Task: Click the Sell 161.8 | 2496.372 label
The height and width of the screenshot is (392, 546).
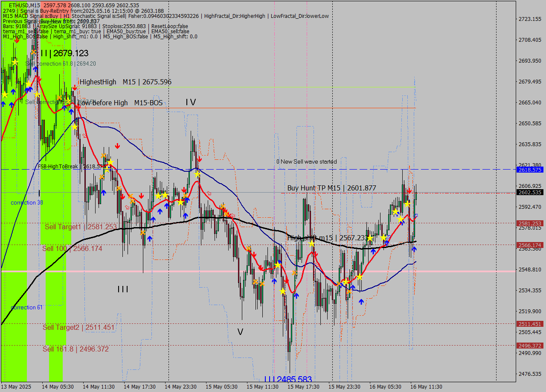Action: (76, 349)
